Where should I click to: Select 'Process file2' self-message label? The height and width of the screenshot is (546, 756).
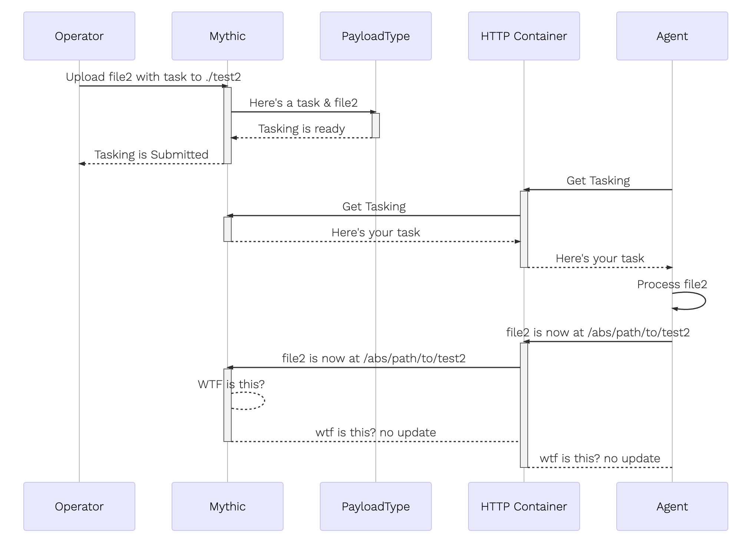pos(672,284)
